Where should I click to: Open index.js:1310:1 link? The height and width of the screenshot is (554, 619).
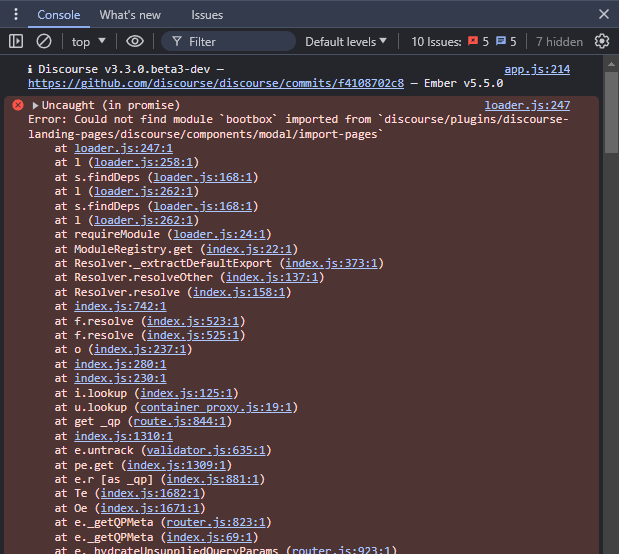(123, 436)
